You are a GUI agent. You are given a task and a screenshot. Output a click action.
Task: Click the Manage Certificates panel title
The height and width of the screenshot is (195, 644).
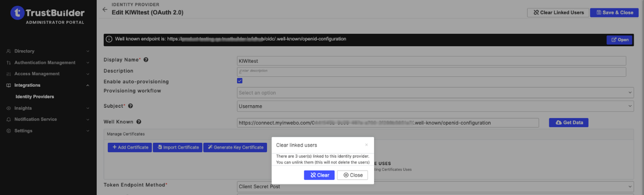pos(126,134)
